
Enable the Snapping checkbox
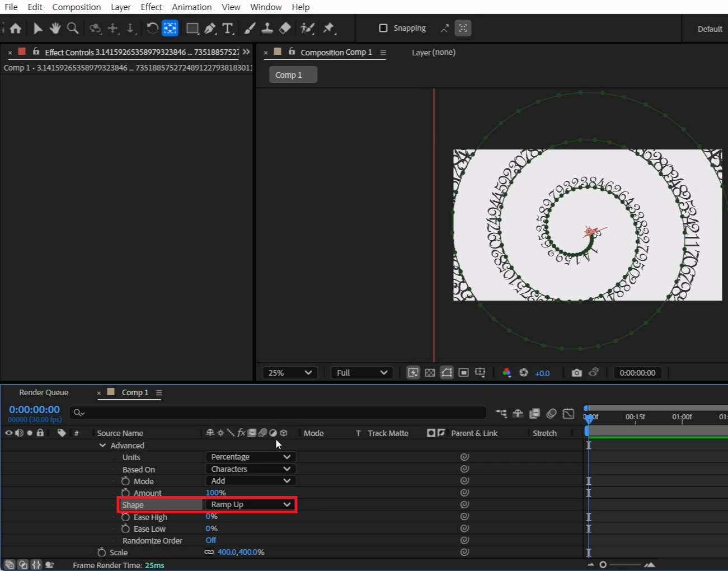click(x=383, y=28)
